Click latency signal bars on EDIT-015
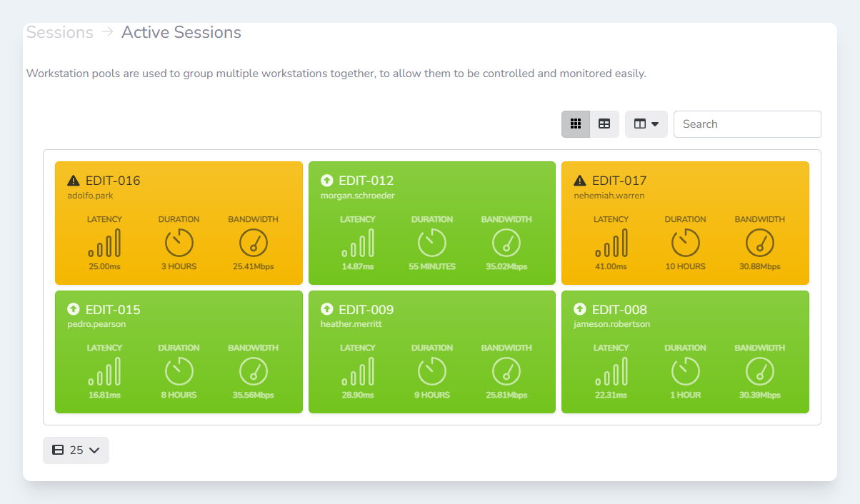860x504 pixels. 104,371
